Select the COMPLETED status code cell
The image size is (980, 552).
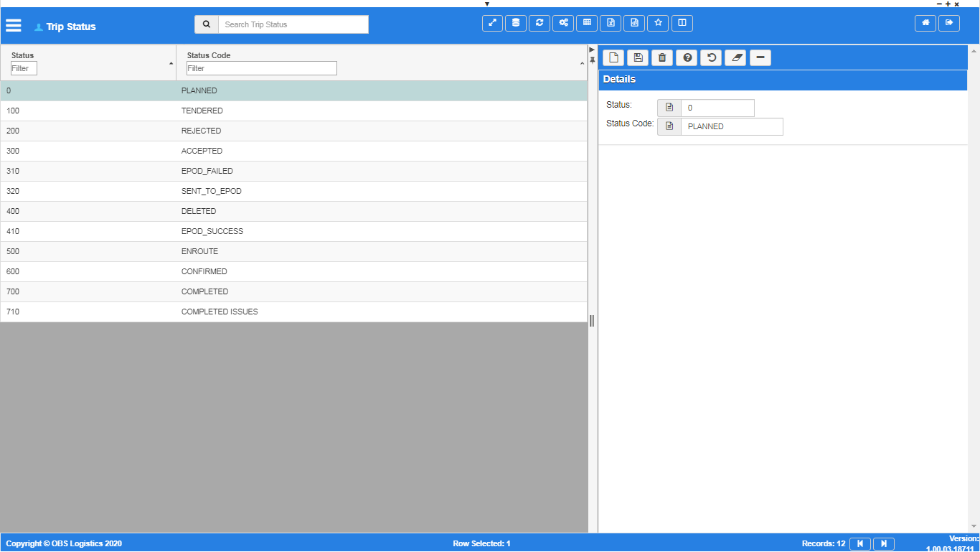coord(382,291)
